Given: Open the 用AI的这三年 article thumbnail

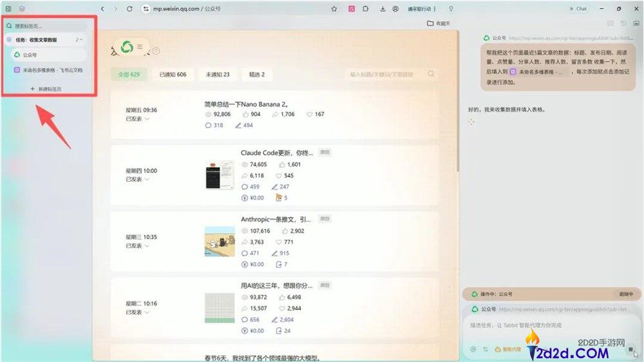Looking at the screenshot, I should pyautogui.click(x=220, y=308).
